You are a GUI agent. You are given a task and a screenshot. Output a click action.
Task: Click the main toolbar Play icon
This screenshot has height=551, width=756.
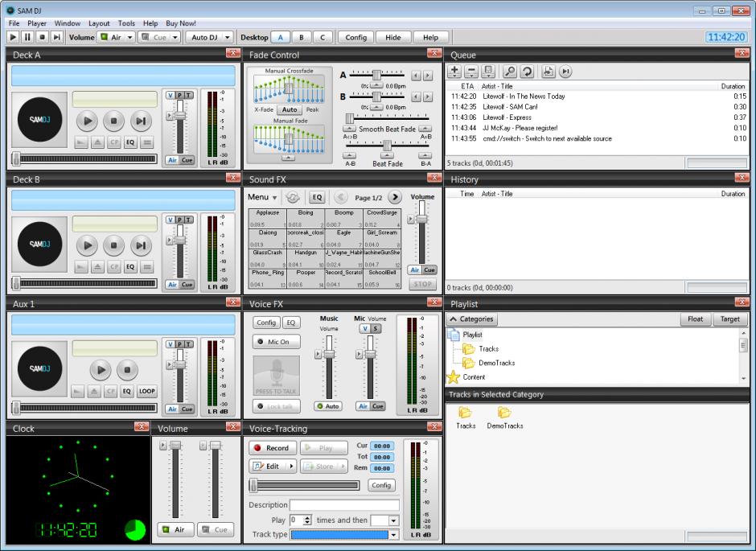pyautogui.click(x=14, y=37)
